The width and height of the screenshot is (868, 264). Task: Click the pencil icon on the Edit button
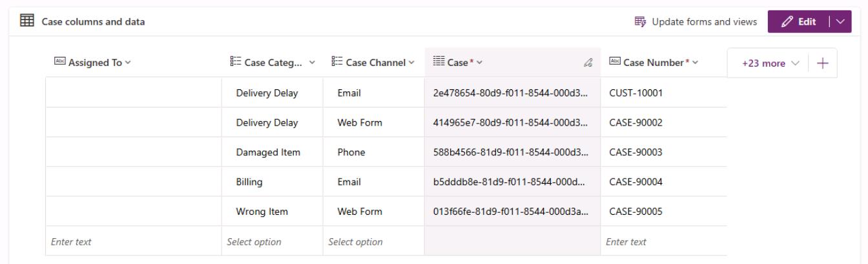pos(787,22)
